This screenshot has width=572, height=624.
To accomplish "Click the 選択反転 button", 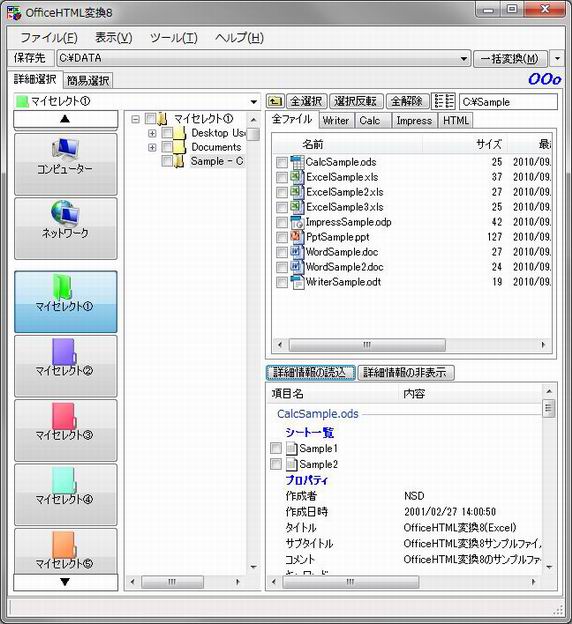I will (x=355, y=101).
